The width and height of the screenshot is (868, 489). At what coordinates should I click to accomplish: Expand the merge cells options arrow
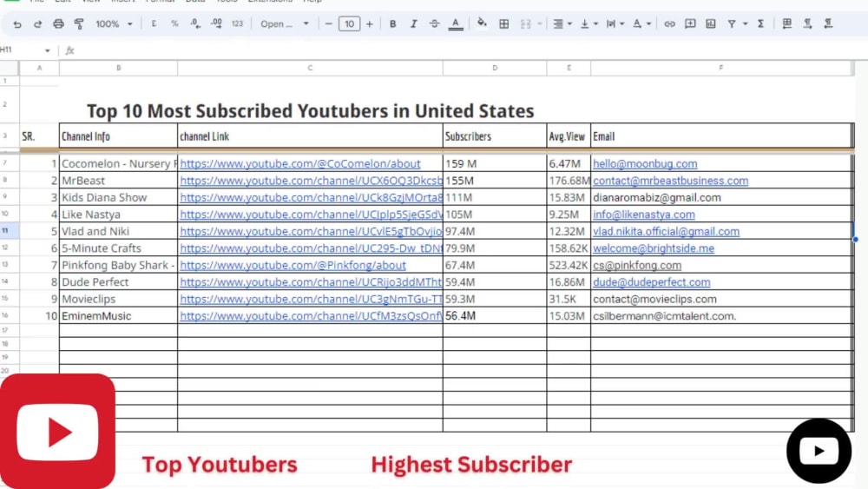tap(540, 23)
